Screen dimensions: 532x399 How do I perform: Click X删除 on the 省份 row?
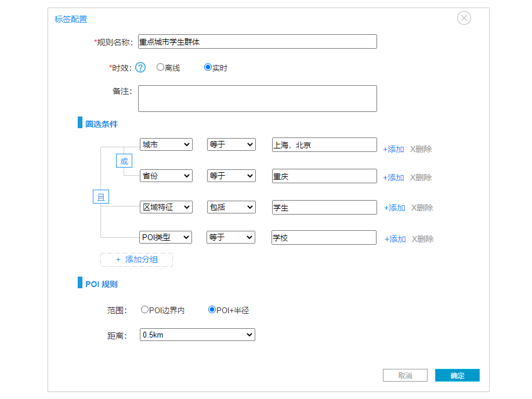(421, 177)
